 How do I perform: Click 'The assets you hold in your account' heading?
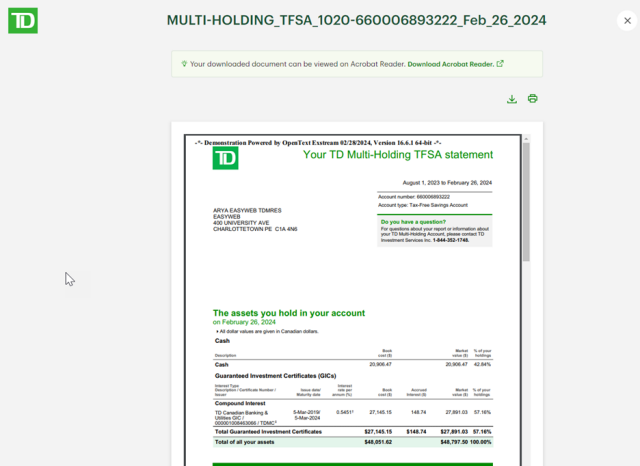click(x=291, y=313)
